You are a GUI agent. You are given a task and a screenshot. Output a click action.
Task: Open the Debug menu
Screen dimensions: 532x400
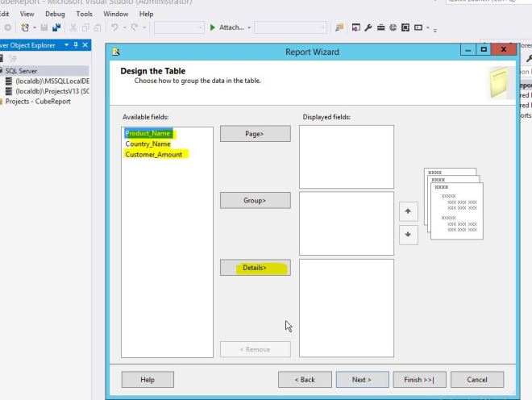coord(55,14)
